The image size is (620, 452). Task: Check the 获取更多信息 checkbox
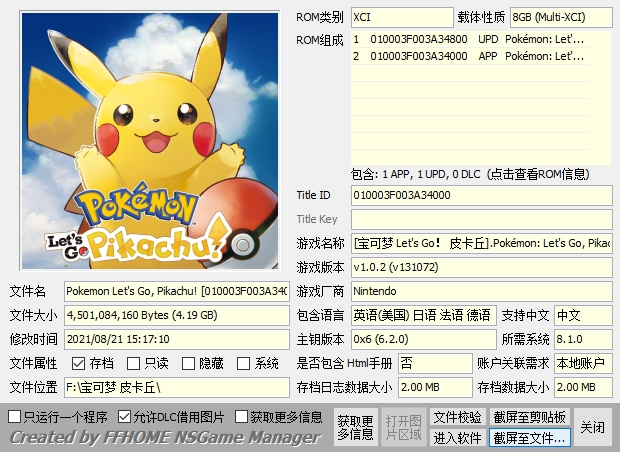click(x=242, y=416)
